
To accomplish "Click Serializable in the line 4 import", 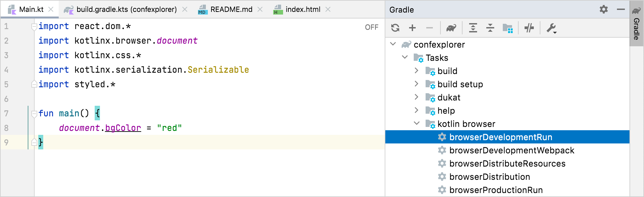I will 218,70.
